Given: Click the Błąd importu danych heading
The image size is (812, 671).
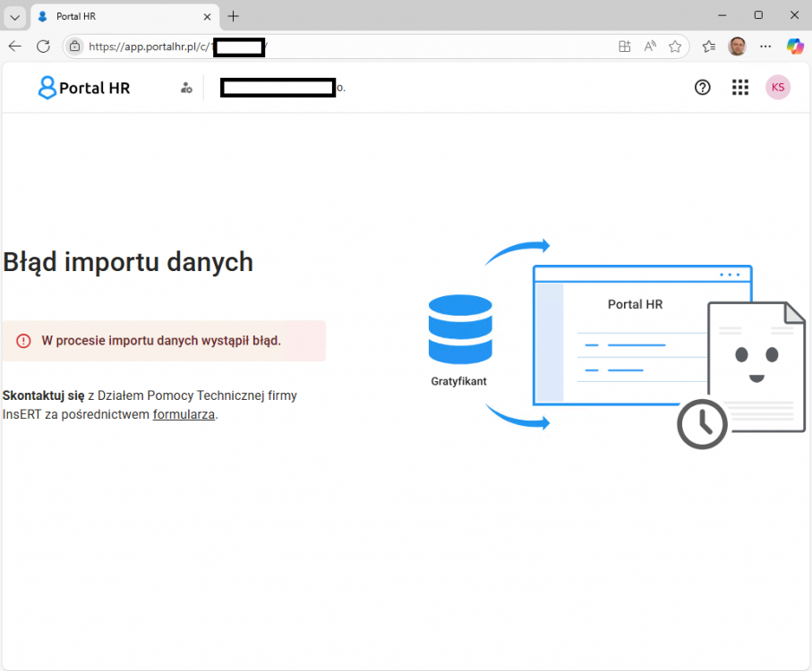Looking at the screenshot, I should point(128,262).
